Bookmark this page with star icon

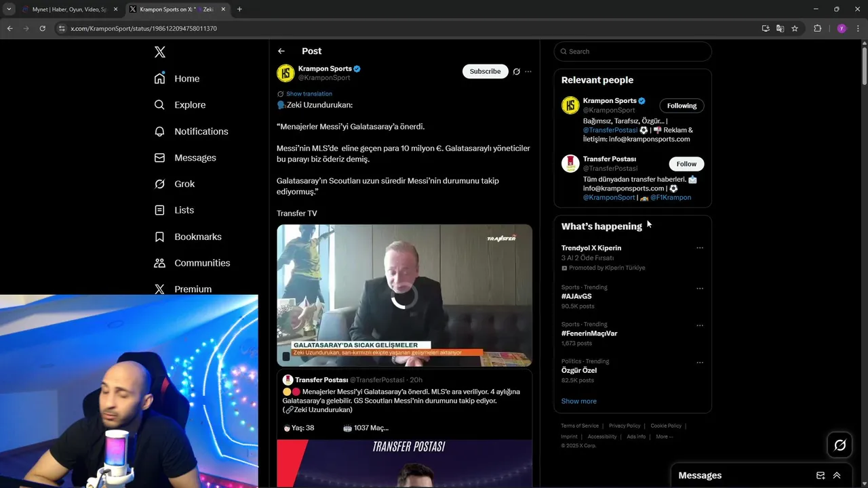point(795,28)
